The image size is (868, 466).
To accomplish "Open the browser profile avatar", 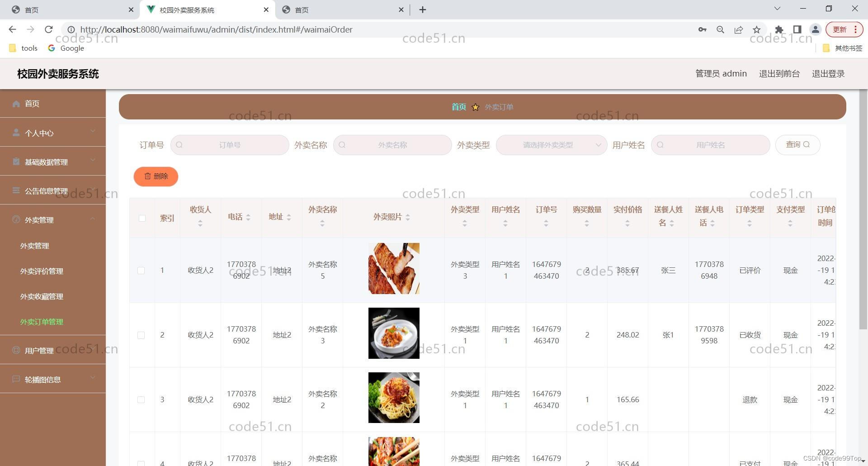I will [815, 29].
